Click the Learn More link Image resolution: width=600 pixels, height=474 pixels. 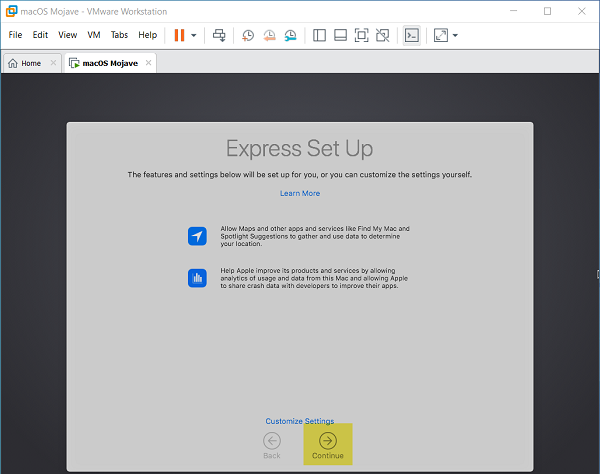tap(300, 193)
